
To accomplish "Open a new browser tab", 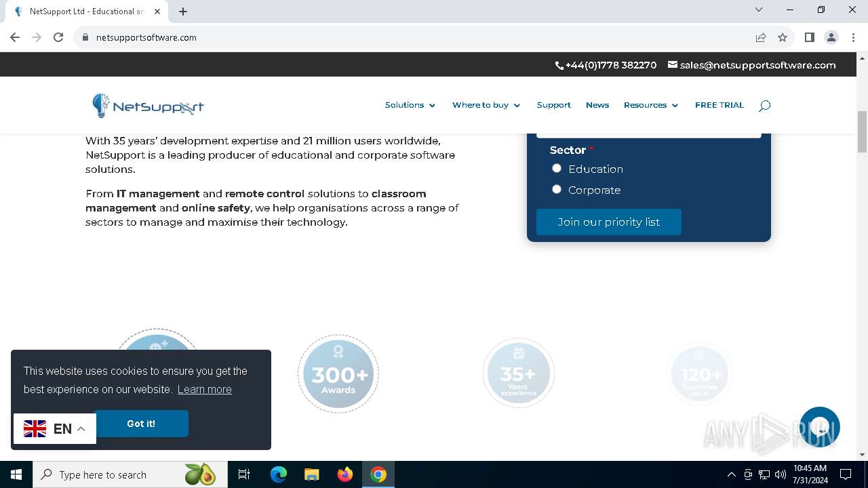I will (x=183, y=12).
